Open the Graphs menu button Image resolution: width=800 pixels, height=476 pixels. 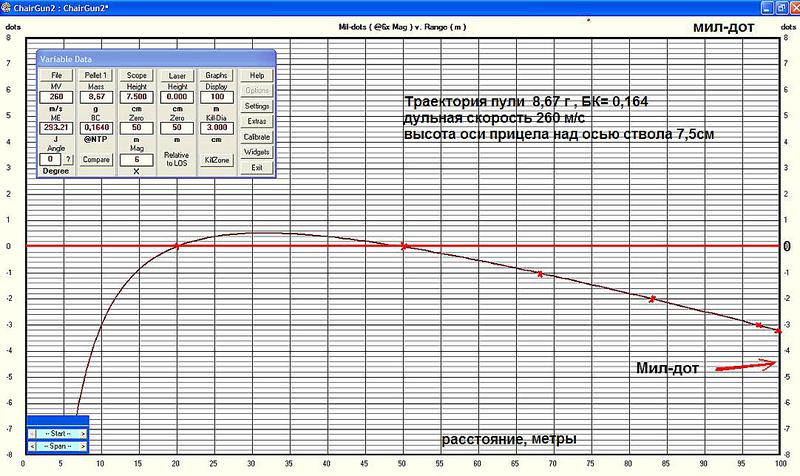pyautogui.click(x=216, y=75)
